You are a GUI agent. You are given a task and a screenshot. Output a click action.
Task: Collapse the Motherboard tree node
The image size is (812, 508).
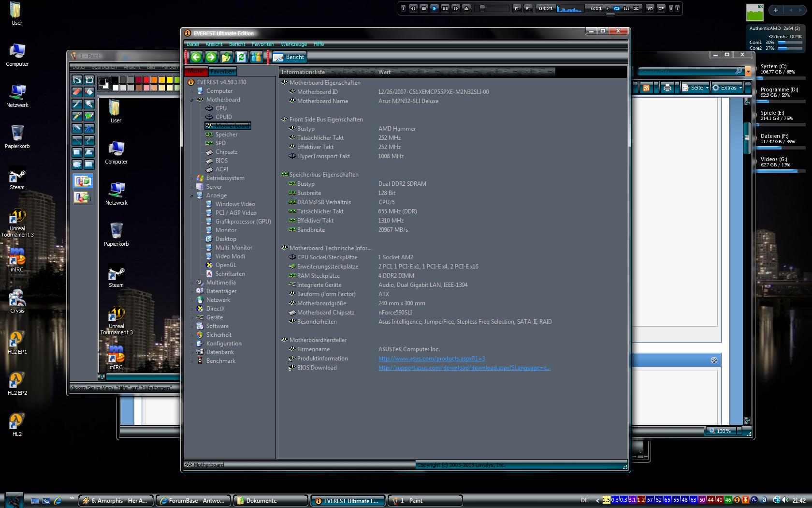tap(192, 100)
